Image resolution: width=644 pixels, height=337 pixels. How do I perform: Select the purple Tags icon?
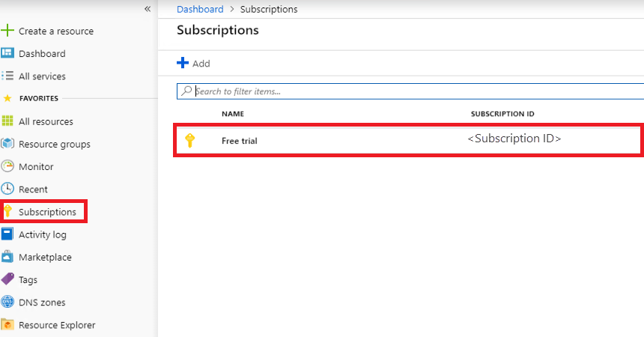tap(7, 279)
